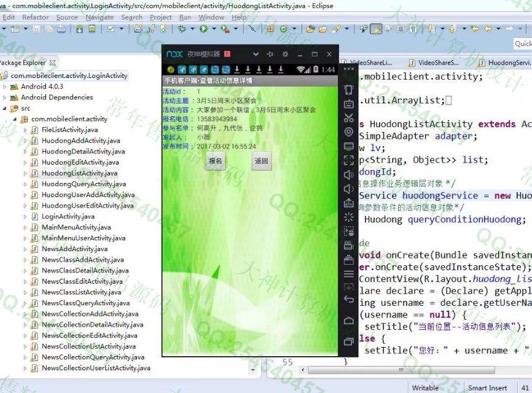Open the Edit menu
Screen dimensions: 532x393
(9, 17)
